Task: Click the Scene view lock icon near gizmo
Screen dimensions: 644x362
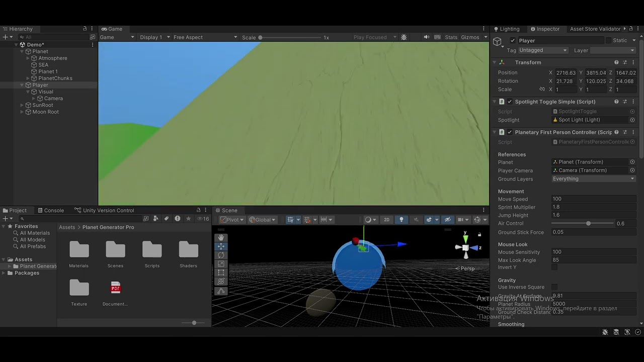Action: pos(479,234)
